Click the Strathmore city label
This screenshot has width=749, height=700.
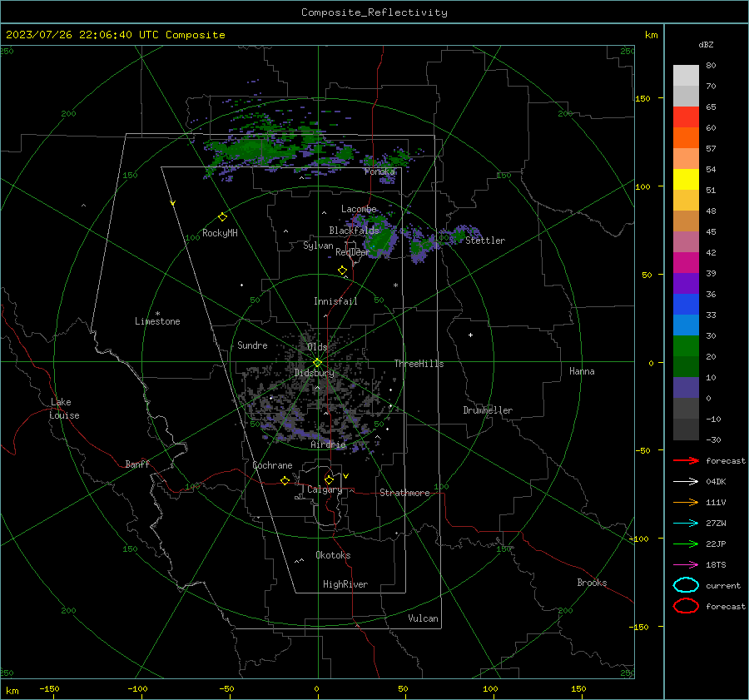[404, 493]
